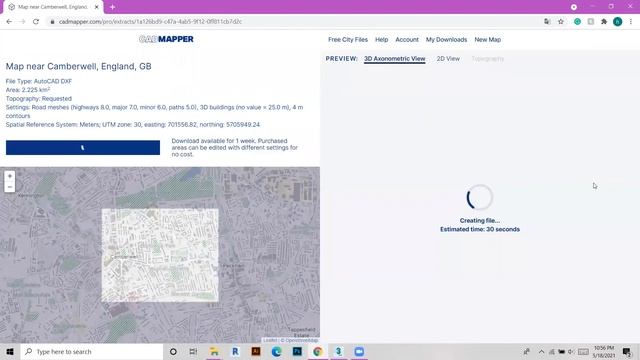Open My Downloads page

click(446, 40)
